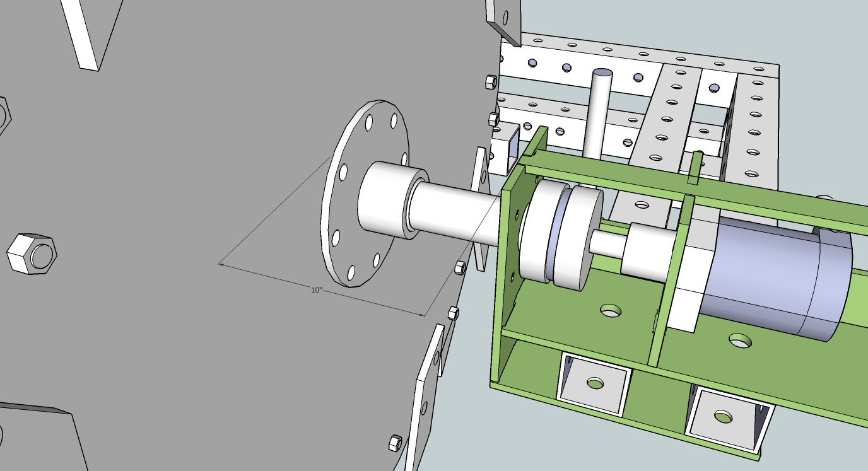This screenshot has height=471, width=868.
Task: Pick the circular flange with bolt holes
Action: click(x=365, y=193)
